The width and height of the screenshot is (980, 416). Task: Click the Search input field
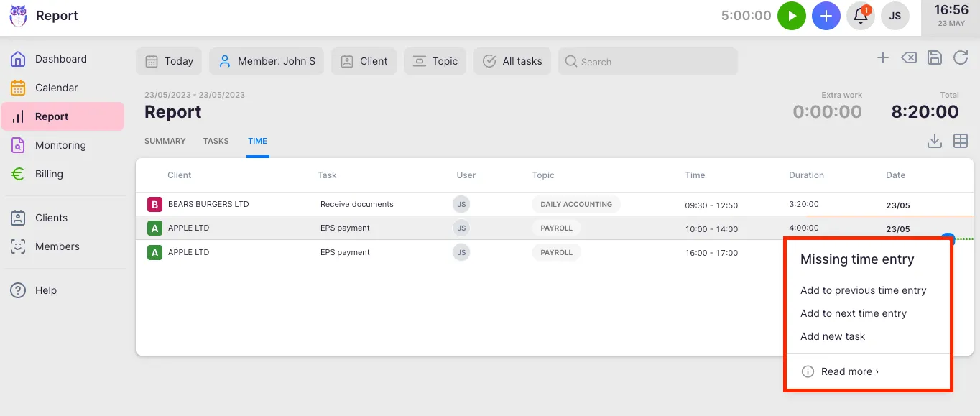click(x=647, y=61)
